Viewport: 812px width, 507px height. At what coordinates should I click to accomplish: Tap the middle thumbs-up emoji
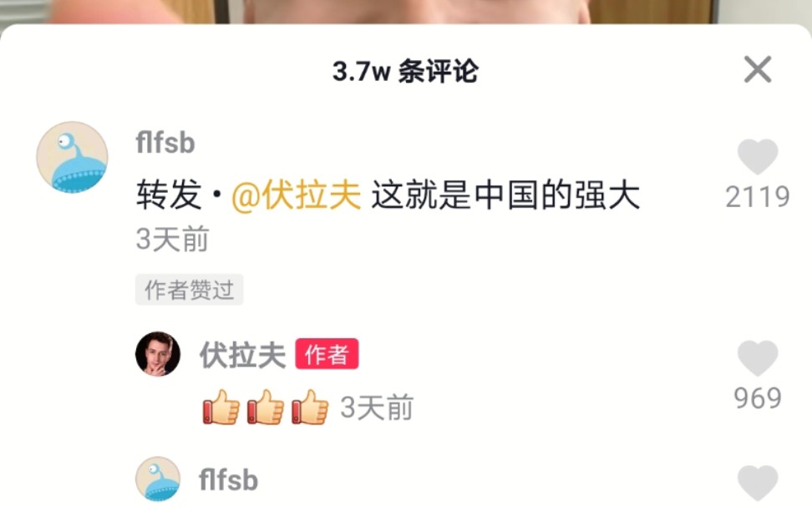click(266, 407)
